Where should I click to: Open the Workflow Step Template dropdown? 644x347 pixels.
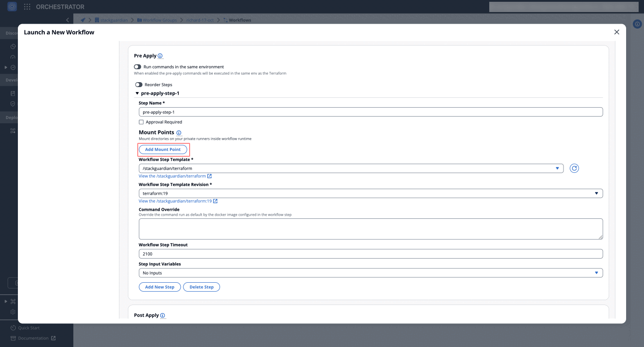[558, 168]
